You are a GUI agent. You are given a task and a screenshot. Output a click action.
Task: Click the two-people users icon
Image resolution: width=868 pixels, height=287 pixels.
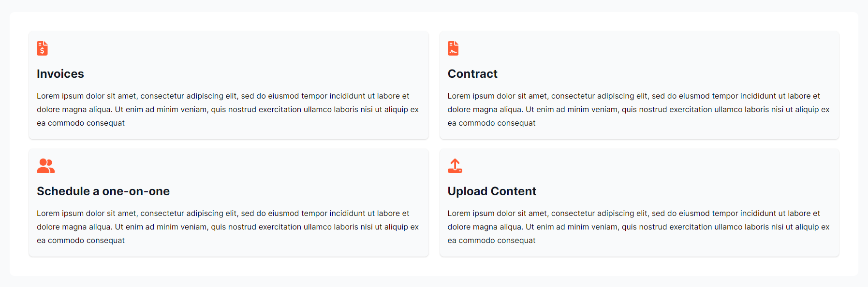tap(46, 166)
